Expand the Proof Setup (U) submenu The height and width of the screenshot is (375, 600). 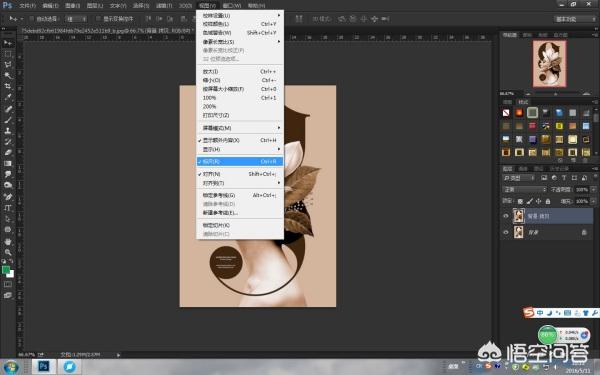(x=240, y=15)
